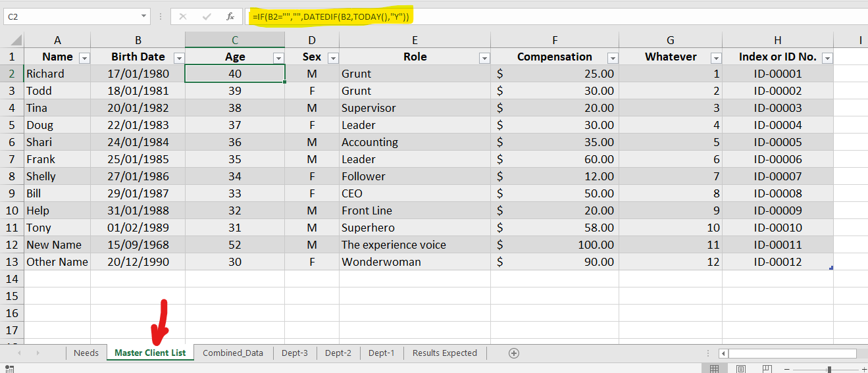Open the Compensation filter dropdown

613,58
